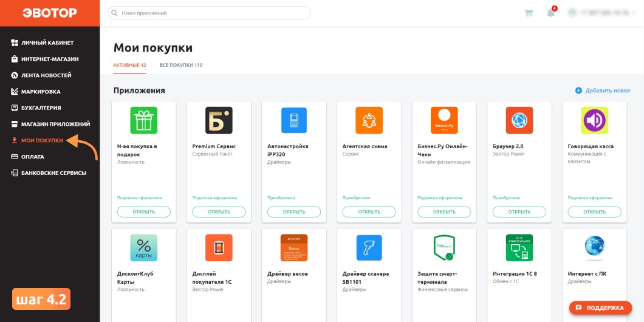Click the Бухгалтерия sidebar icon
The width and height of the screenshot is (644, 322).
point(15,108)
